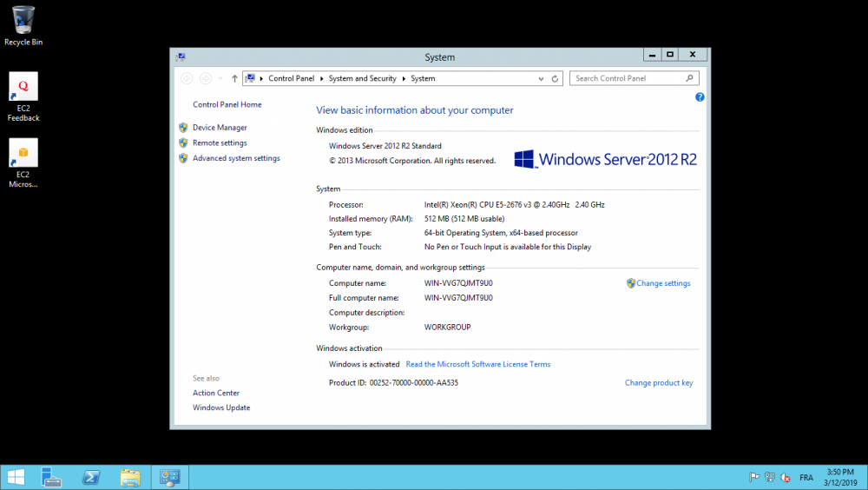Open Remote settings

point(220,143)
